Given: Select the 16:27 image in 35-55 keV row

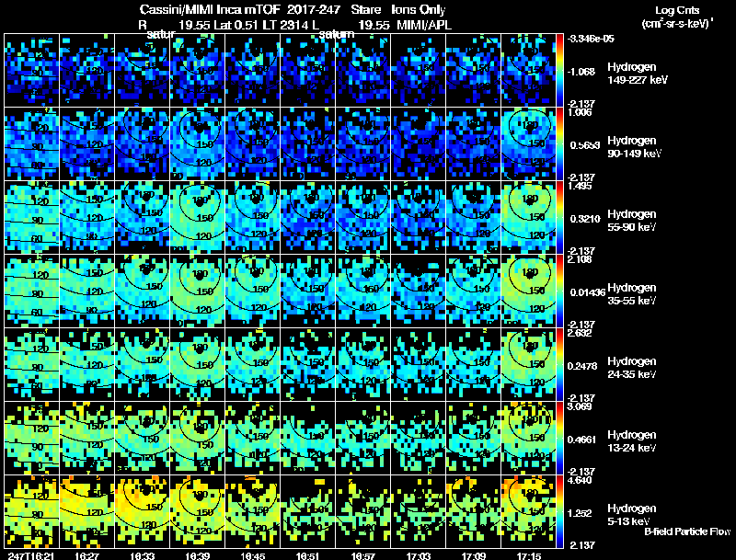Looking at the screenshot, I should pos(86,291).
